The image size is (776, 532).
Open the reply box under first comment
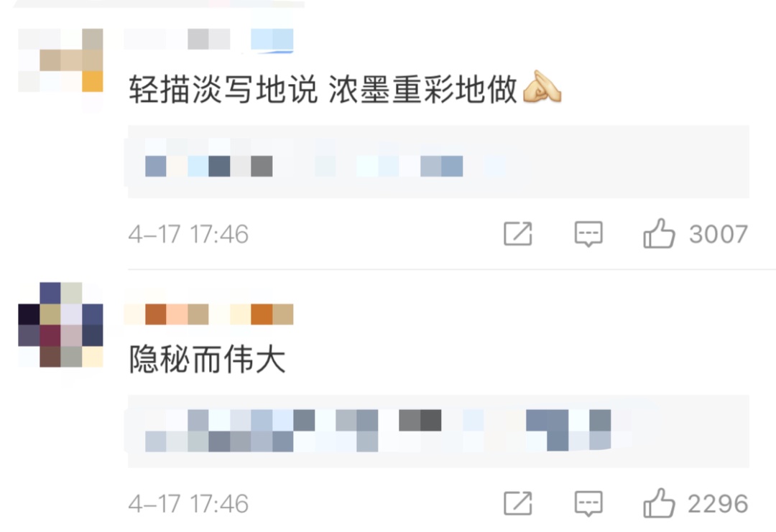438,162
